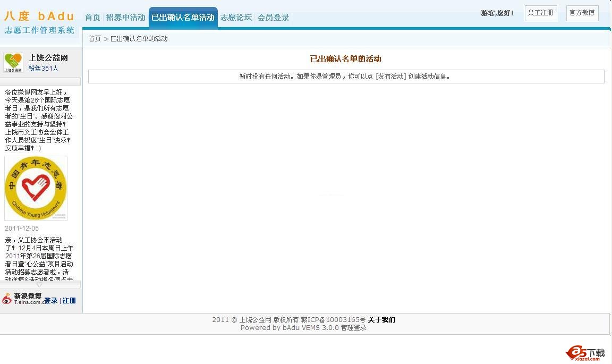Click the weibo post starting 亲,义工协会来活动了

(39, 259)
